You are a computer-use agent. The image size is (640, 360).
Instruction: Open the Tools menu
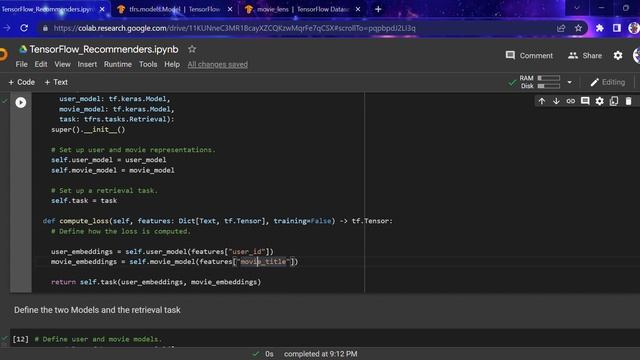[148, 64]
